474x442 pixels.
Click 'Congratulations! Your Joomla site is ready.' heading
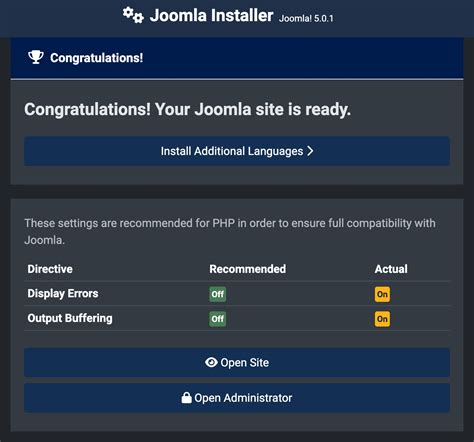(187, 109)
